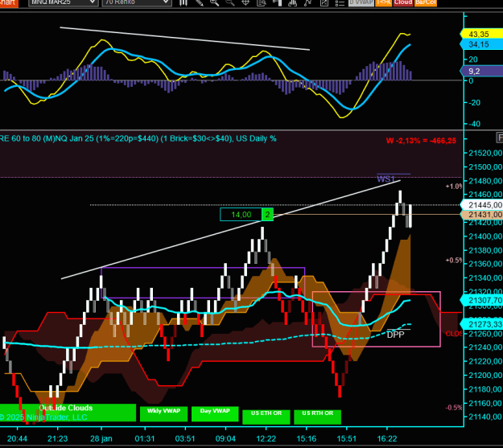Click the 21431,00 tan price marker
Screen dimensions: 503x448
point(482,214)
